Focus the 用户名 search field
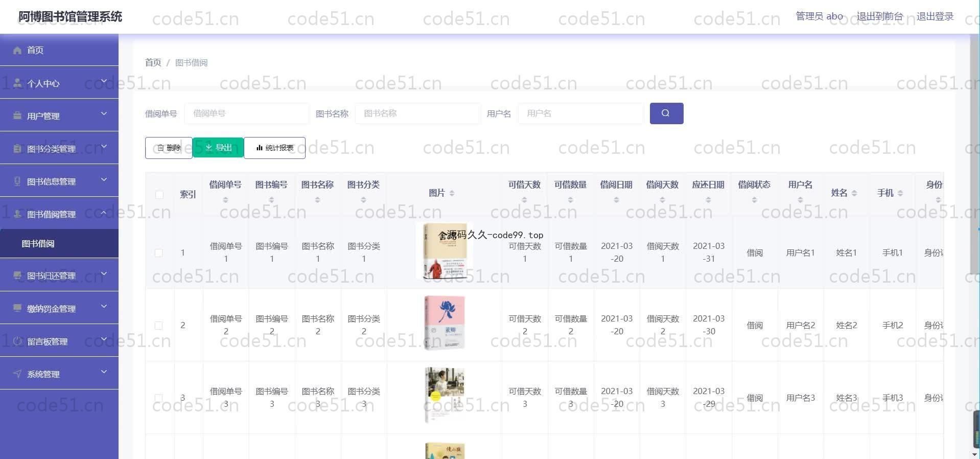The height and width of the screenshot is (459, 980). click(x=580, y=113)
